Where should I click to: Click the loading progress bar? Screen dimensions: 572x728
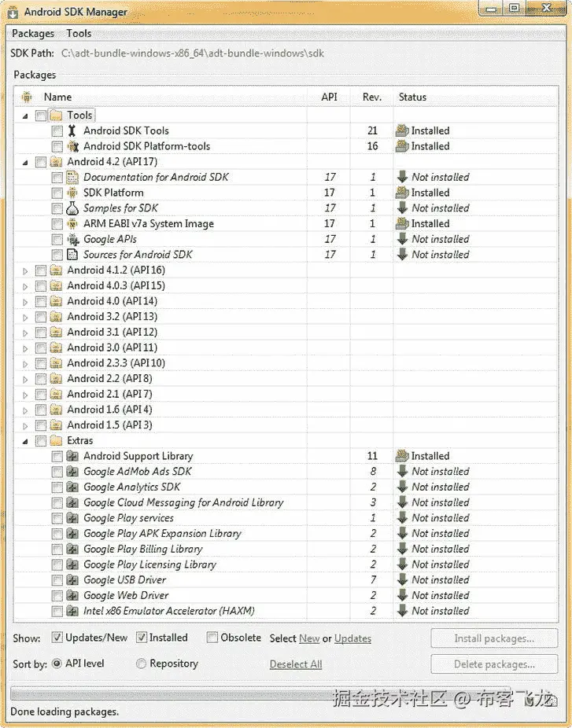tap(260, 693)
